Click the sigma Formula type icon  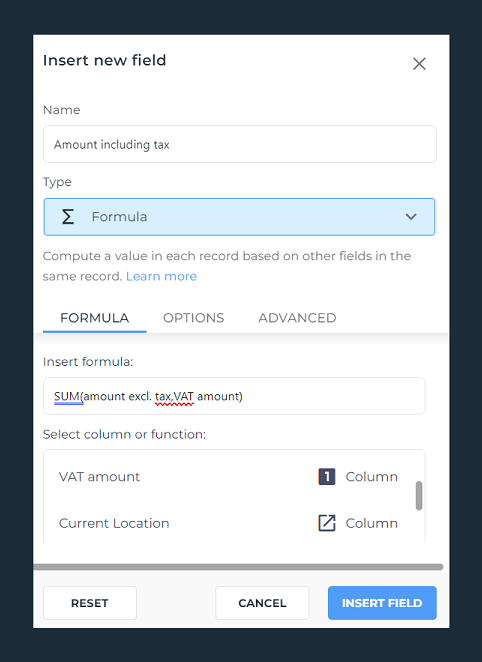click(x=68, y=217)
